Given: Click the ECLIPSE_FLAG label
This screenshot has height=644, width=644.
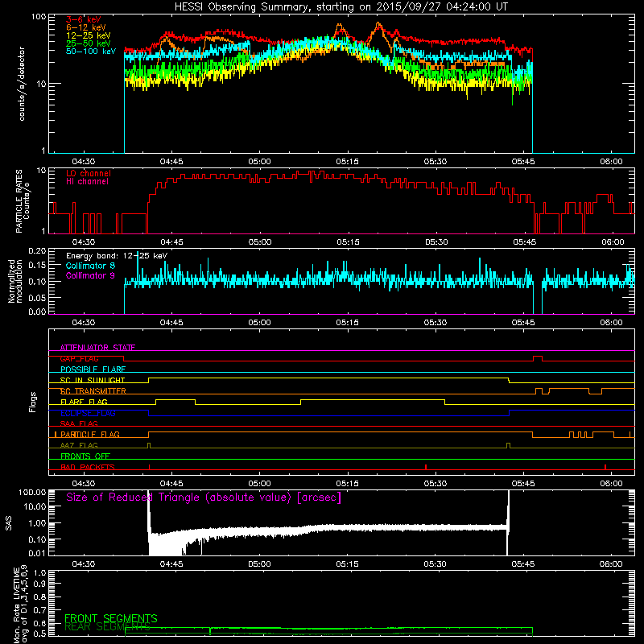Looking at the screenshot, I should click(x=88, y=413).
